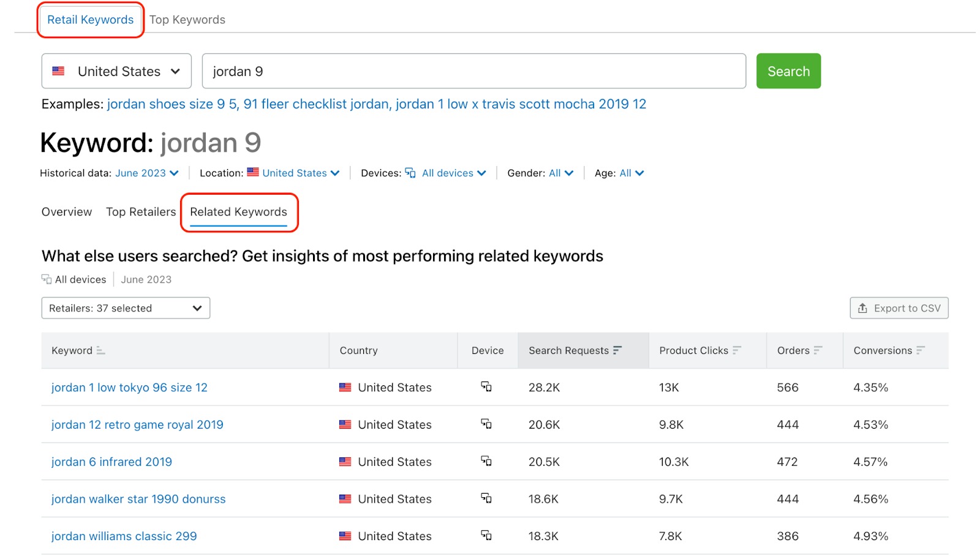Click the flag icon in country selector
980x556 pixels.
click(x=59, y=71)
